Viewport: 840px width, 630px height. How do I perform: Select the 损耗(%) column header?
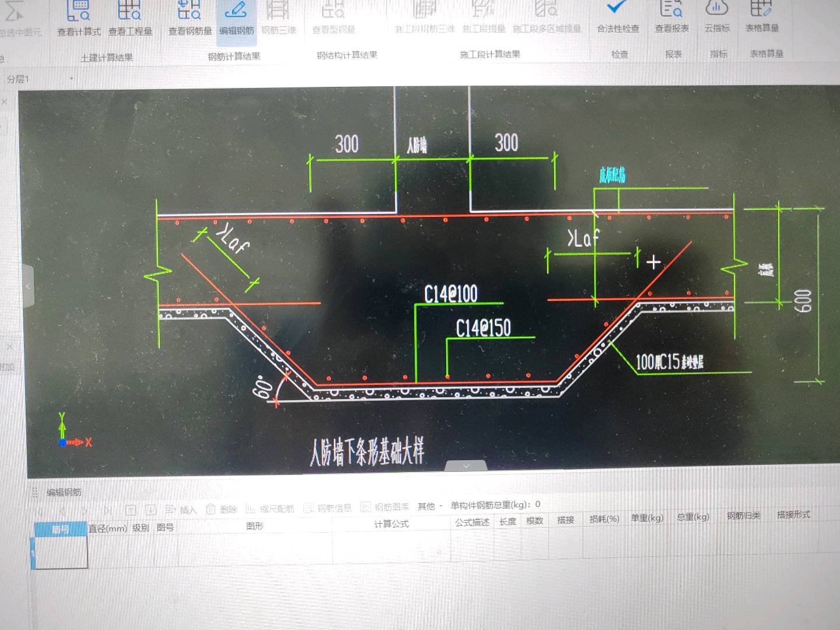click(604, 519)
